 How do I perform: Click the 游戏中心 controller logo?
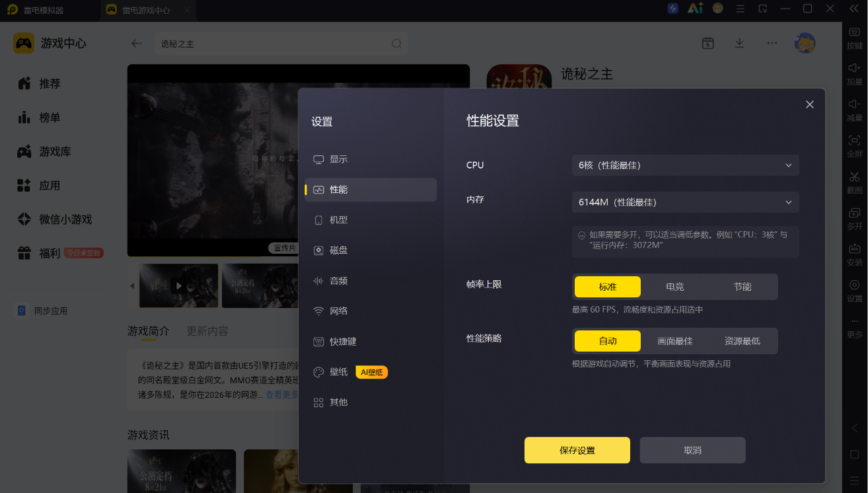point(24,44)
